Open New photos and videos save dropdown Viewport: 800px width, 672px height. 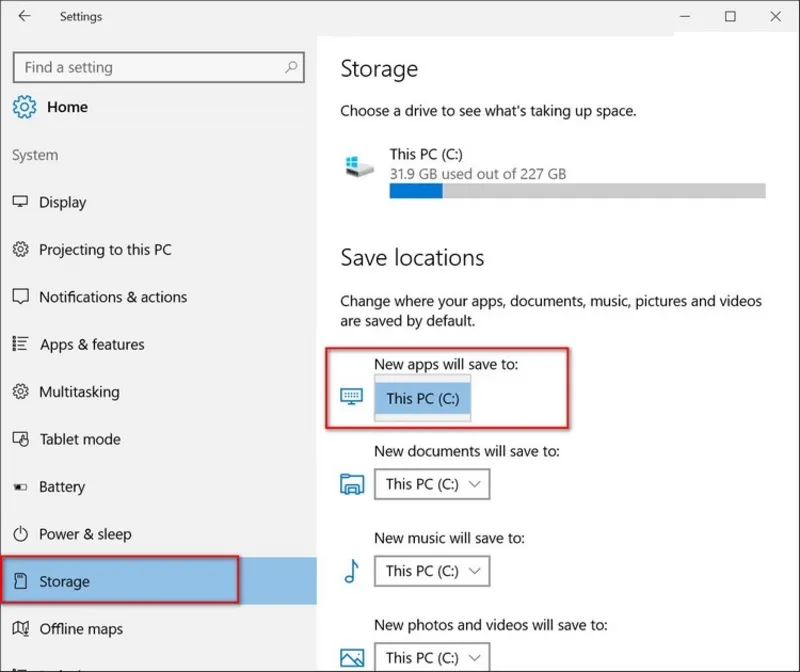point(433,657)
